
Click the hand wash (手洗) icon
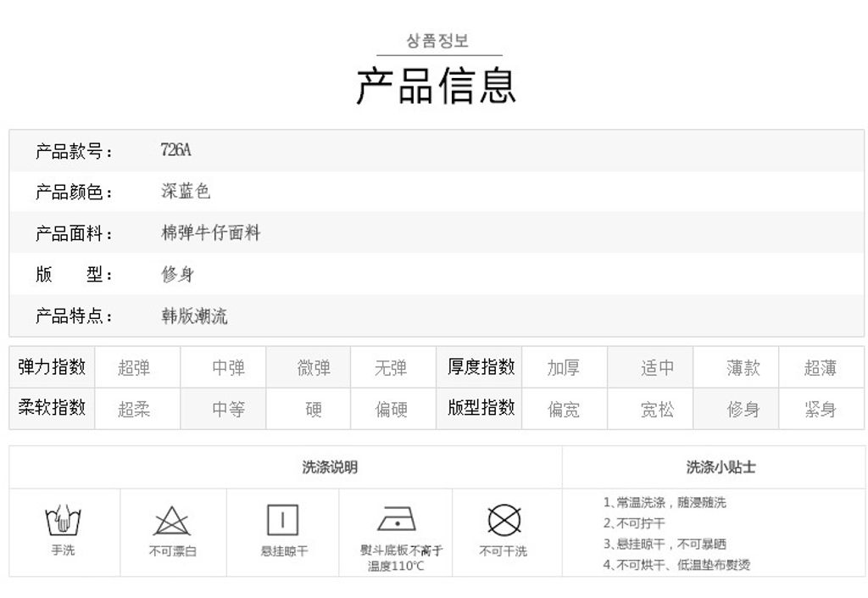pyautogui.click(x=63, y=518)
